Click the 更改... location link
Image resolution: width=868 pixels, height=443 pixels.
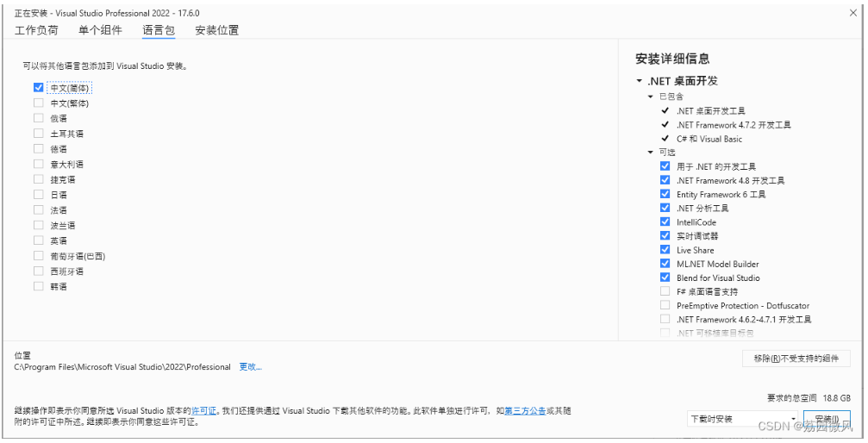point(250,366)
